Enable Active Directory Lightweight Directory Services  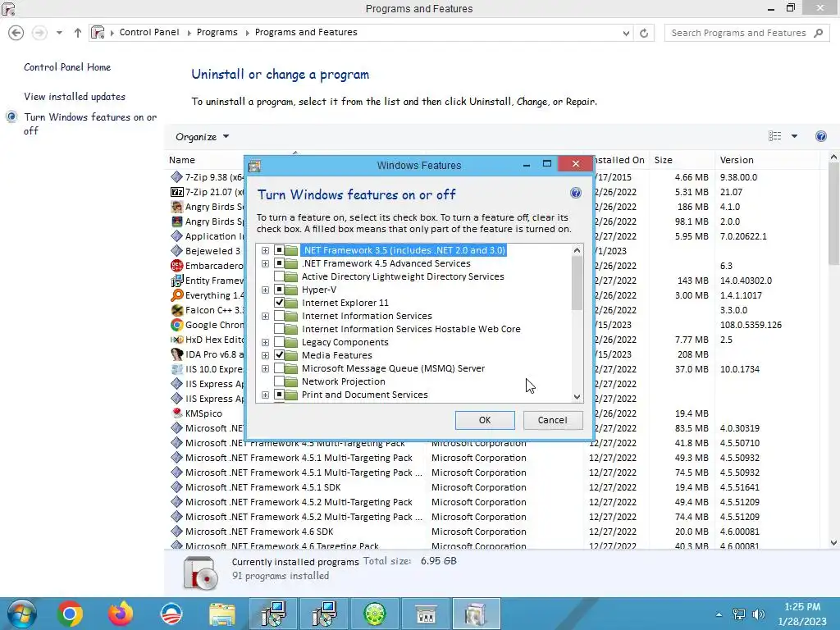pos(279,276)
